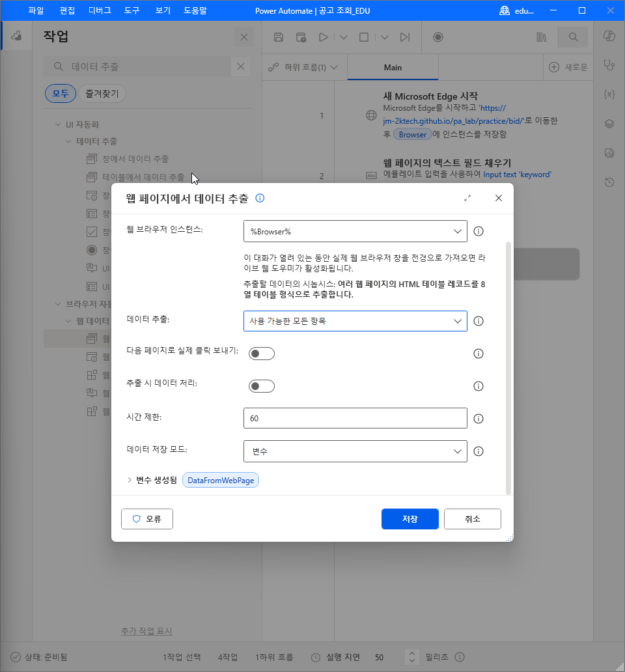Click the library books icon in the toolbar
This screenshot has width=625, height=672.
(x=542, y=37)
